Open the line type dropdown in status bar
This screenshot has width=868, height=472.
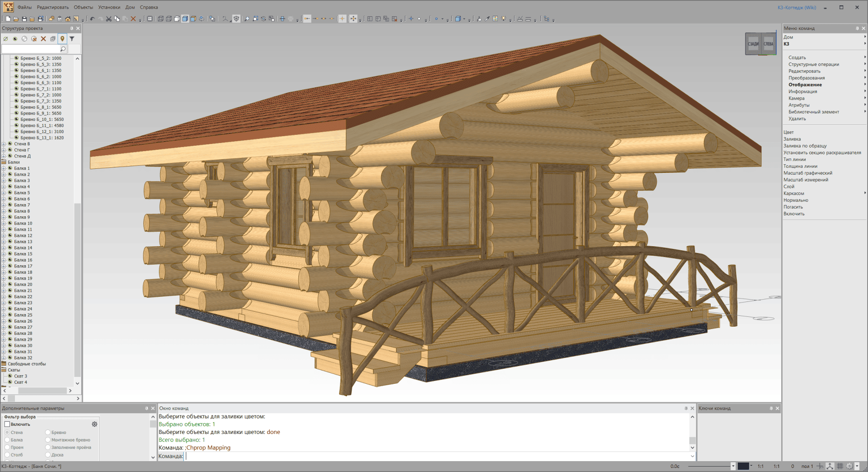coord(733,466)
